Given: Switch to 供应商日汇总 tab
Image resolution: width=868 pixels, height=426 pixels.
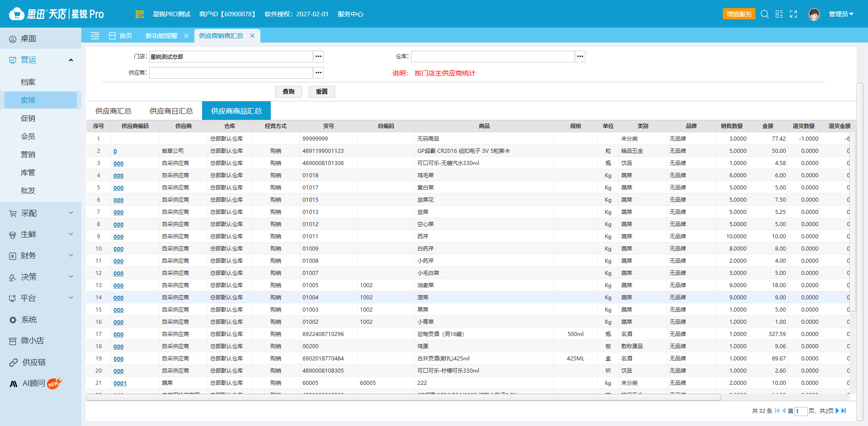Looking at the screenshot, I should [171, 111].
